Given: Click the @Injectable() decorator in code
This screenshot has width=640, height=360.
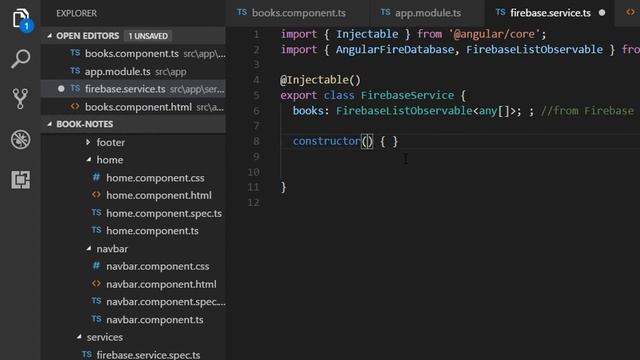Looking at the screenshot, I should point(320,80).
